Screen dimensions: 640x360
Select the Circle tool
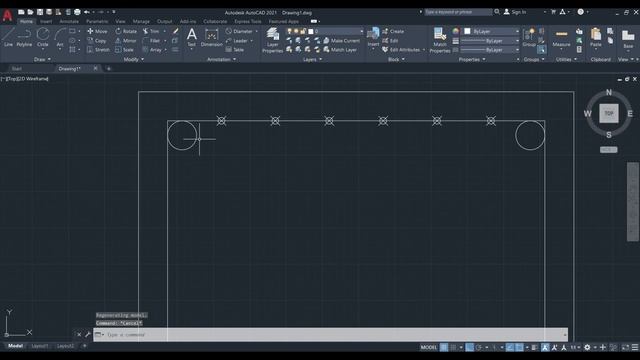click(x=42, y=38)
